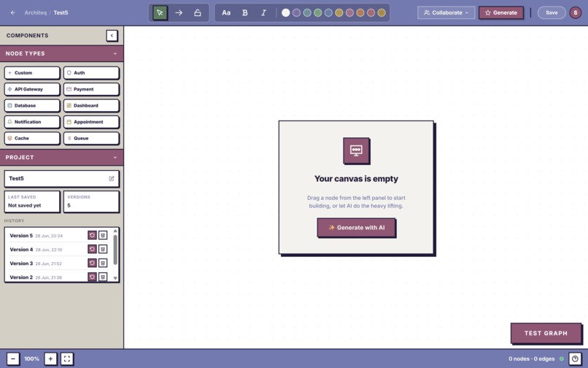
Task: Click the Versions count box
Action: (91, 202)
